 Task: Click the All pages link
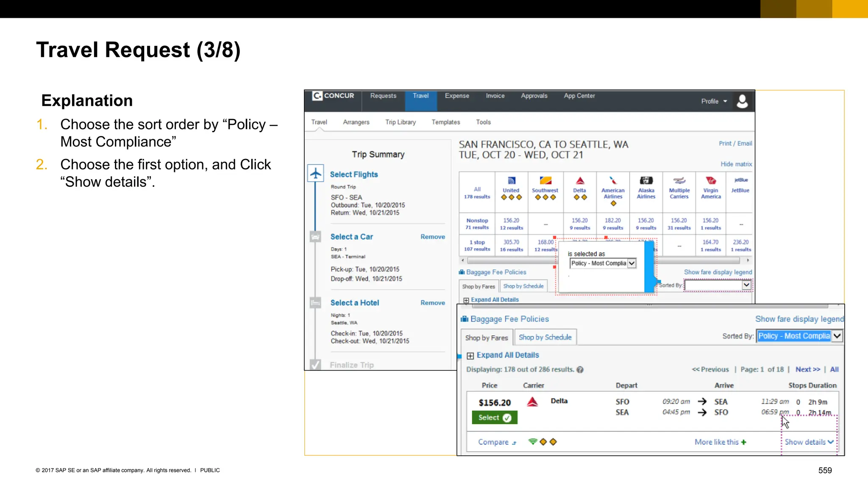click(x=834, y=369)
